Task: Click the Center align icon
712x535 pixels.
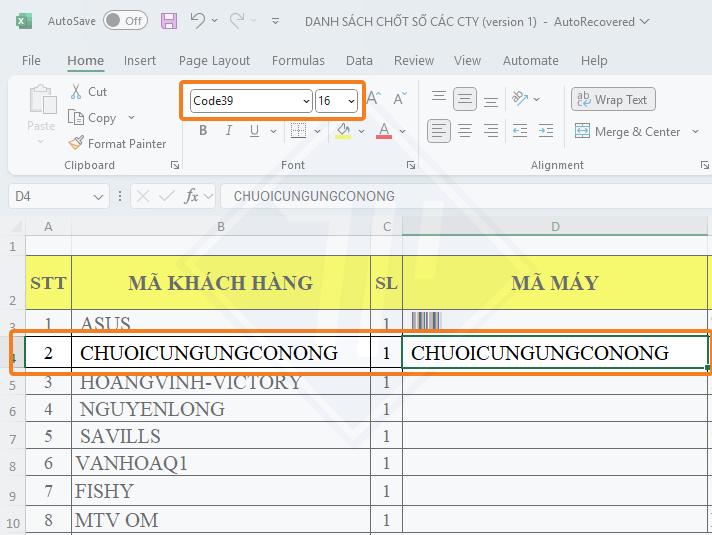Action: click(464, 131)
